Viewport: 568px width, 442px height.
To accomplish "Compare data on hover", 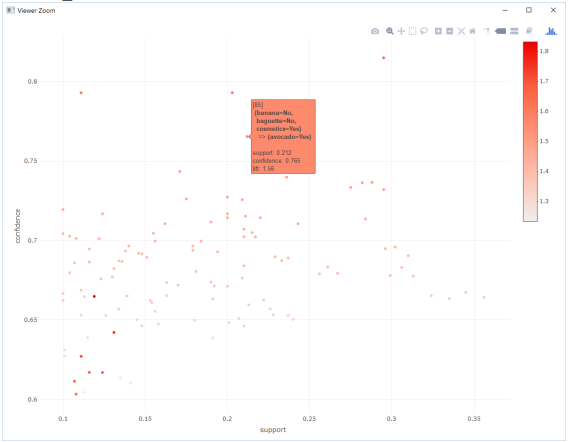I will (514, 31).
